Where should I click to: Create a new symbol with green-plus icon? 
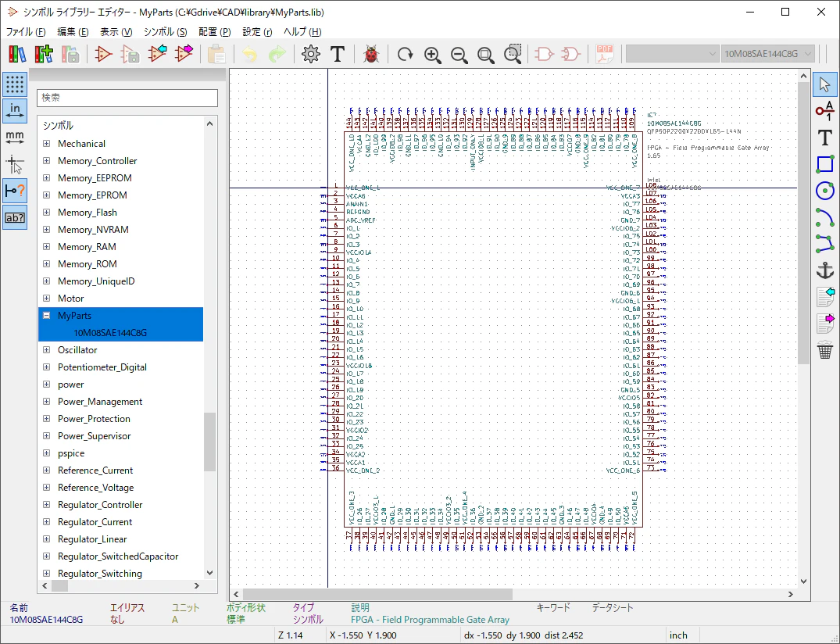tap(44, 54)
